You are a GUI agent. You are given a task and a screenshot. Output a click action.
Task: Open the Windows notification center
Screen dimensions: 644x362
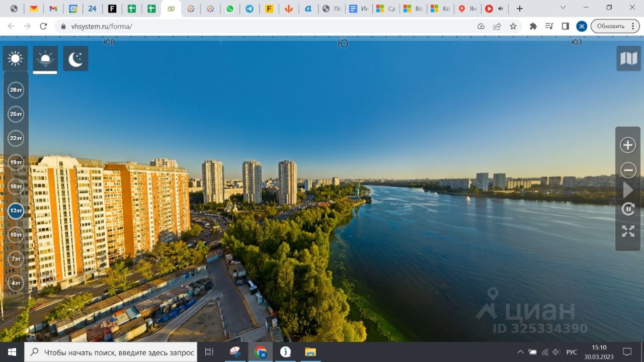tap(627, 352)
